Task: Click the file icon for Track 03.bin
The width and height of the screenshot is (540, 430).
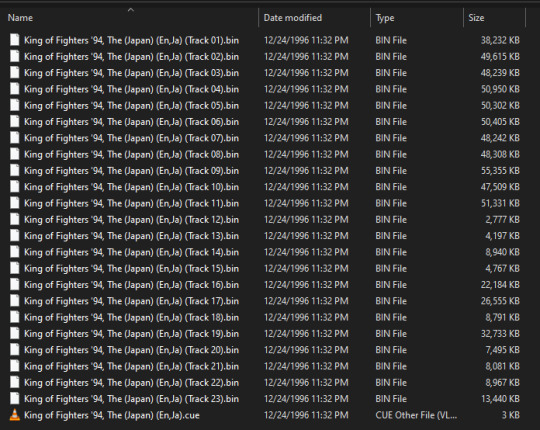Action: (14, 73)
